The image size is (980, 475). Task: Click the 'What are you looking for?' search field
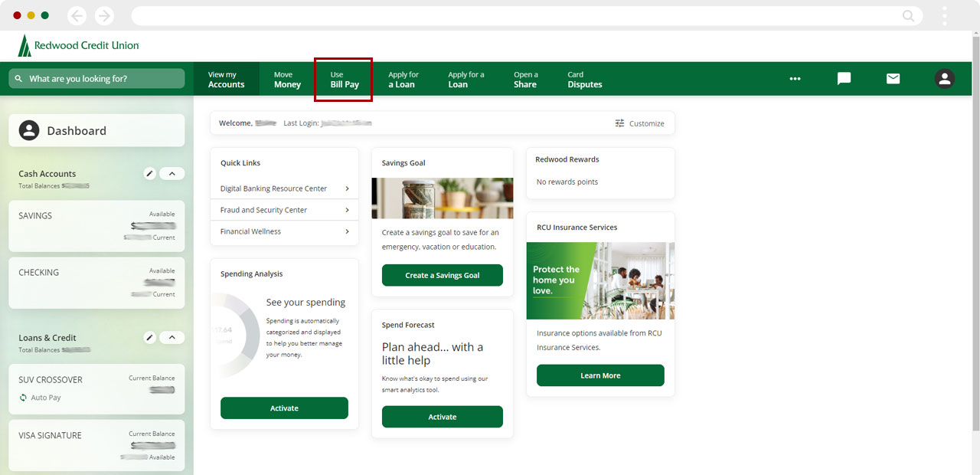(x=96, y=79)
